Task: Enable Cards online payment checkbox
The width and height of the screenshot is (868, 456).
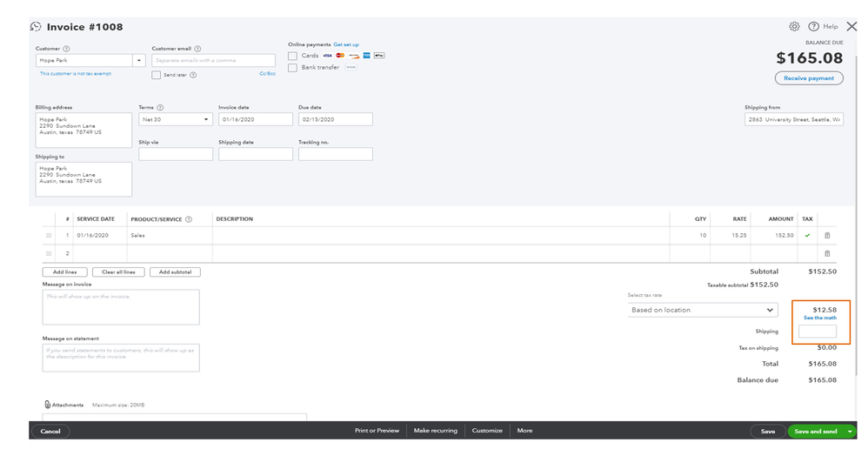Action: [292, 56]
